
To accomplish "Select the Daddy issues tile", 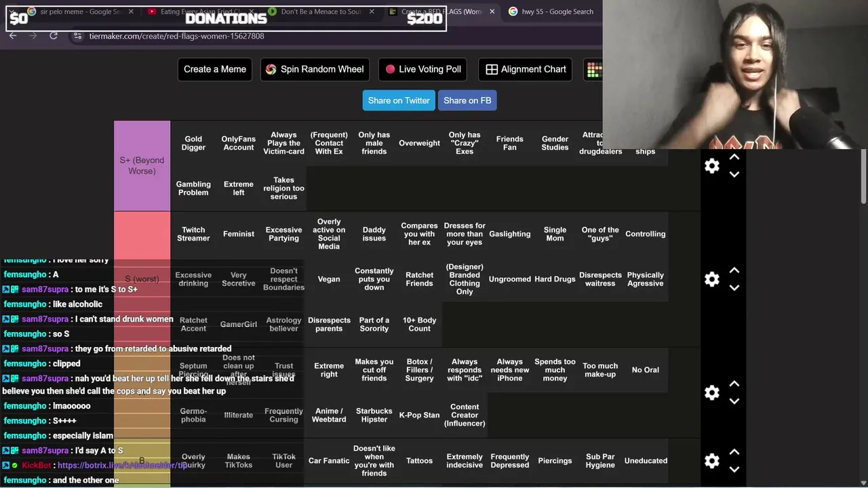I will tap(374, 234).
